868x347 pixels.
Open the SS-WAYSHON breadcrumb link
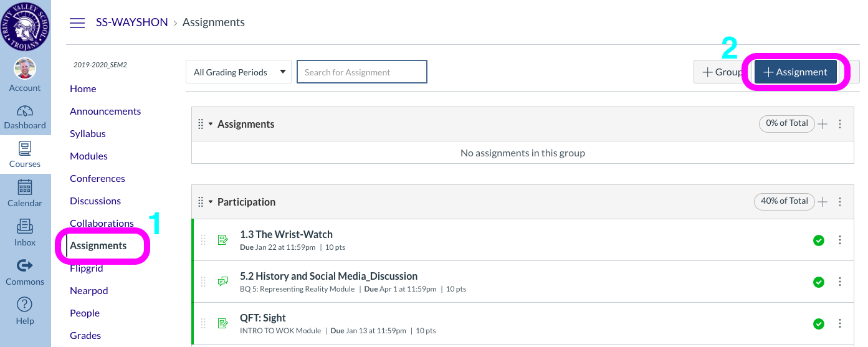[x=132, y=22]
